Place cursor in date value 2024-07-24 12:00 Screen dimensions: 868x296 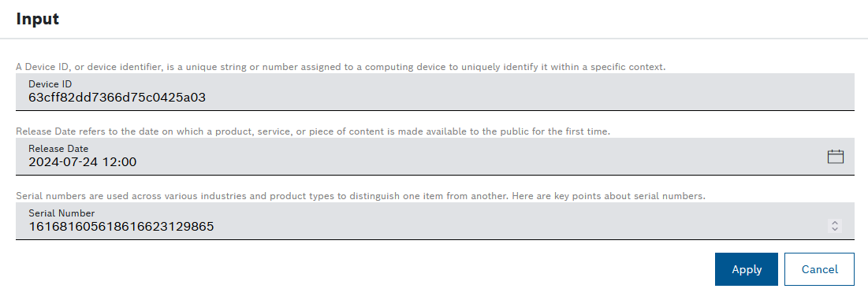click(83, 162)
